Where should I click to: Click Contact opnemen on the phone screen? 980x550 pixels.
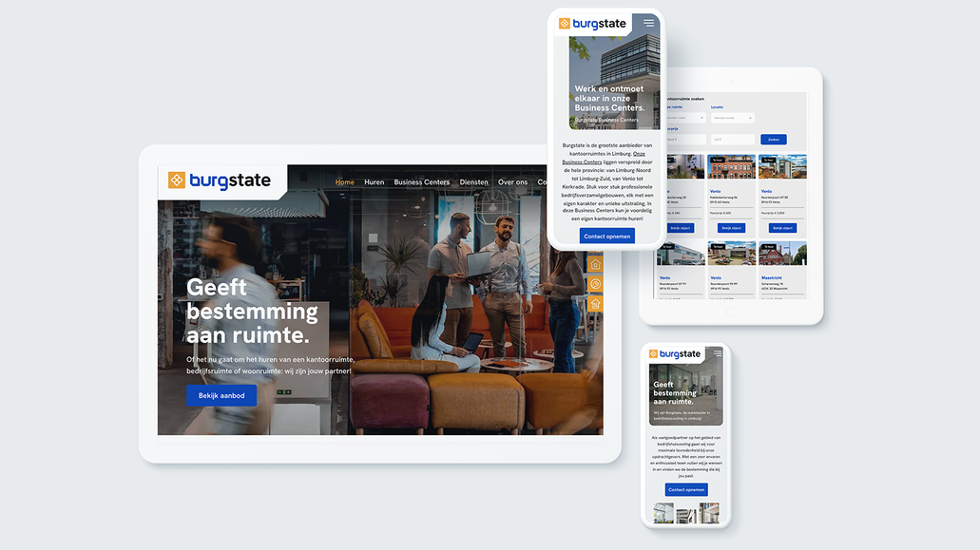pyautogui.click(x=606, y=236)
